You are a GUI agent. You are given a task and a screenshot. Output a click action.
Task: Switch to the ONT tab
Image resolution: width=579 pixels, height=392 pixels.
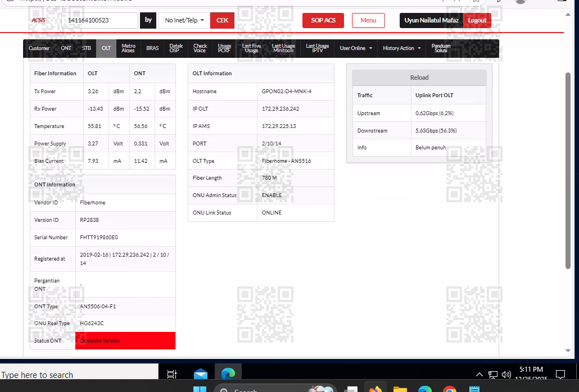(66, 48)
